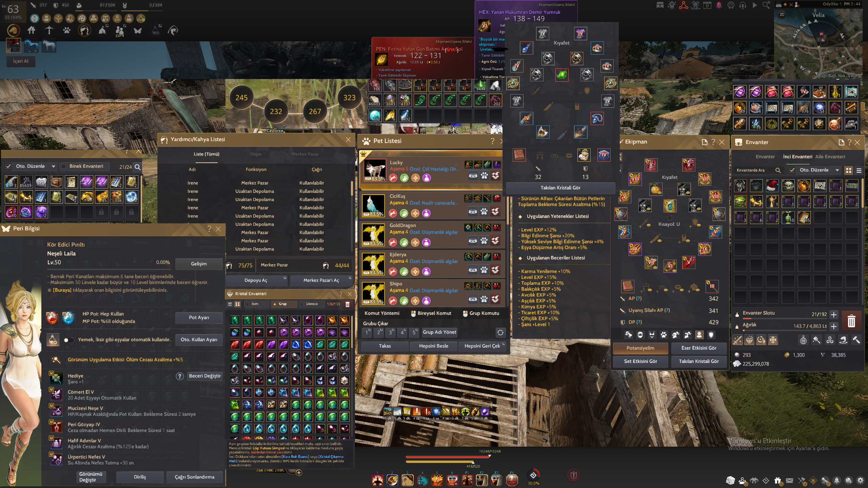The height and width of the screenshot is (488, 868).
Task: Open Liste (Tümü) tab in Kahya Listesi
Action: [206, 154]
